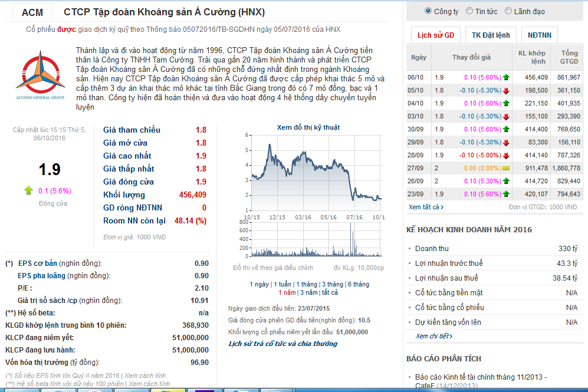Open the TK Đặt lệnh tab
The image size is (588, 392).
pyautogui.click(x=491, y=35)
